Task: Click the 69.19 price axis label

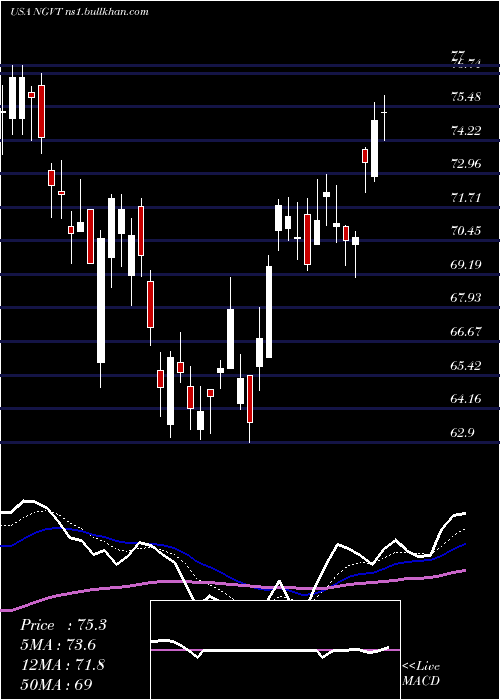Action: 466,265
